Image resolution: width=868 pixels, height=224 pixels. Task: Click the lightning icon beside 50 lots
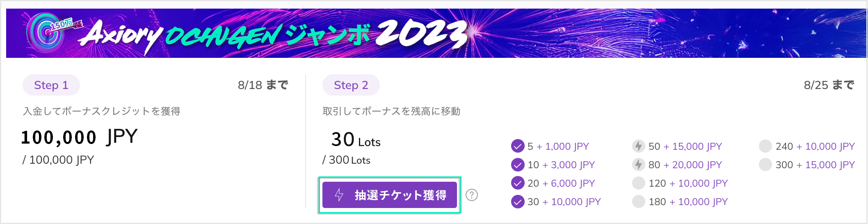[x=638, y=146]
